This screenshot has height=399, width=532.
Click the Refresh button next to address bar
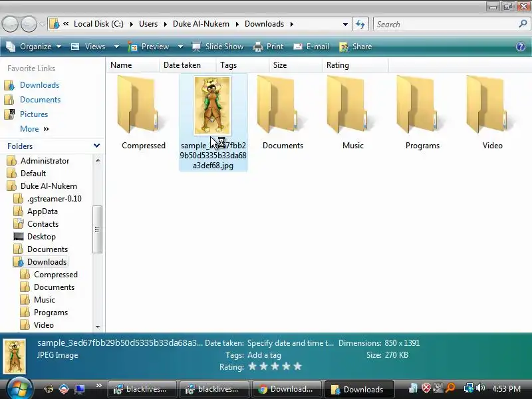[x=360, y=24]
